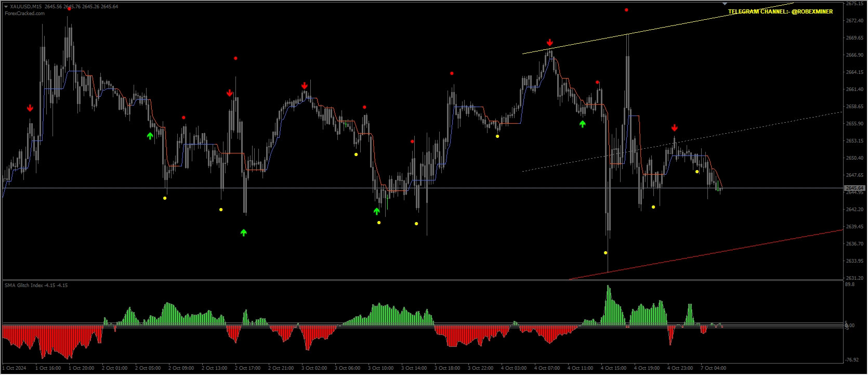Click the yellow dot near 4 Oct 03:00
This screenshot has width=868, height=375.
[497, 136]
